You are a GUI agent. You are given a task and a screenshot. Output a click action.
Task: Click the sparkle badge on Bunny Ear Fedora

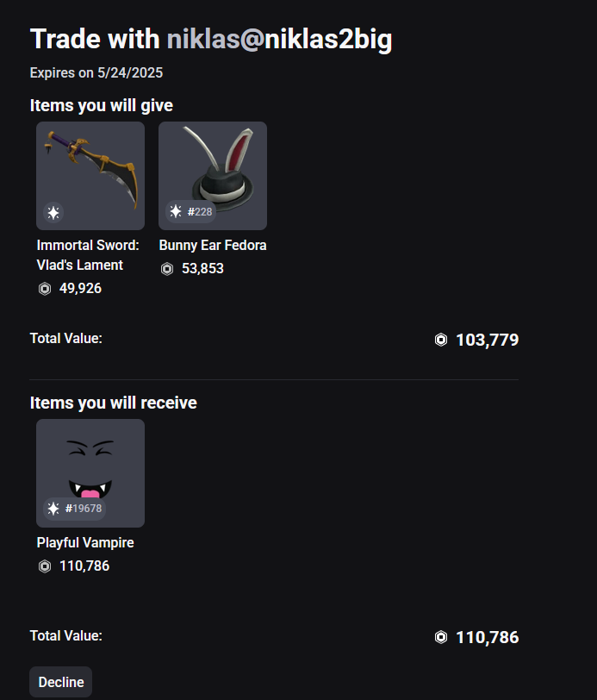click(x=173, y=212)
